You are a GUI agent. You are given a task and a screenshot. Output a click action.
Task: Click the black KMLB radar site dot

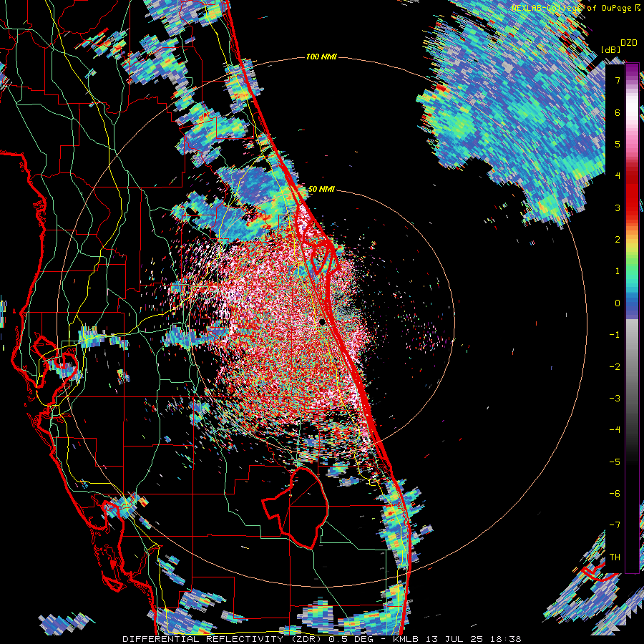[323, 321]
